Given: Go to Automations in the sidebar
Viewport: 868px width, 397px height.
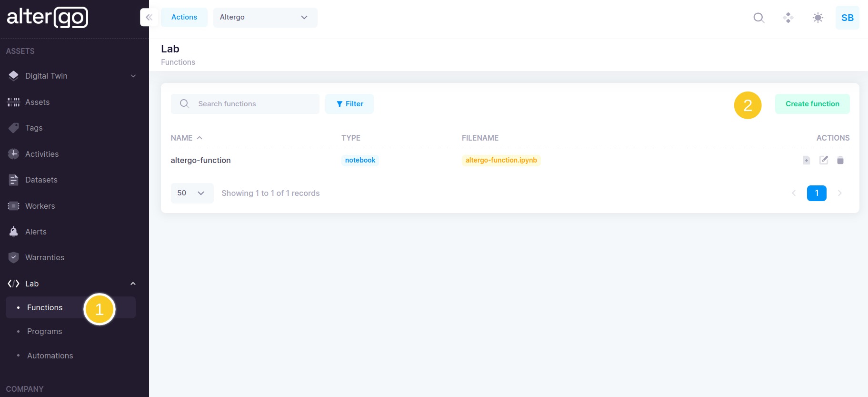Looking at the screenshot, I should click(50, 356).
